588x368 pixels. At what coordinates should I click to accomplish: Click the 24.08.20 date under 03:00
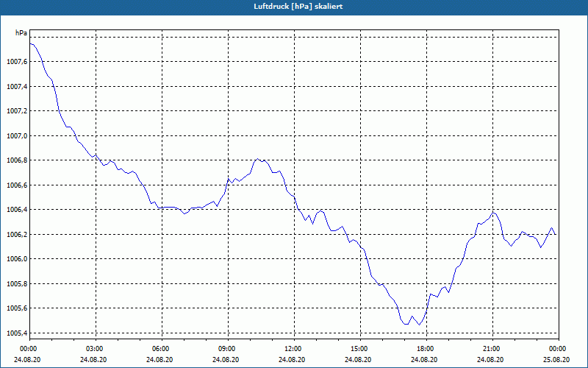click(x=93, y=359)
